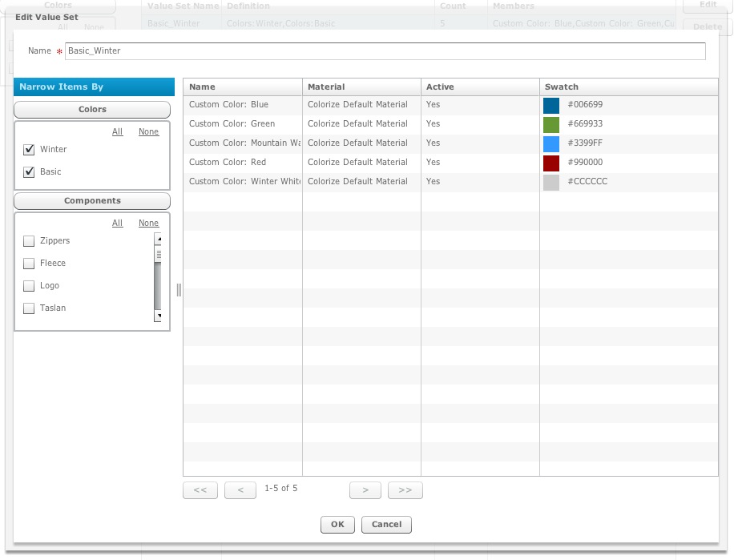Image resolution: width=734 pixels, height=560 pixels.
Task: Jump to last page using >> pagination icon
Action: [405, 489]
